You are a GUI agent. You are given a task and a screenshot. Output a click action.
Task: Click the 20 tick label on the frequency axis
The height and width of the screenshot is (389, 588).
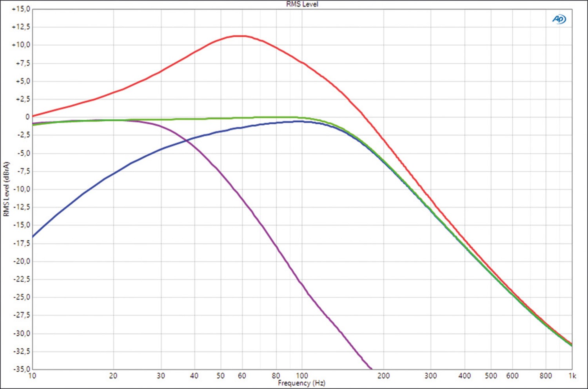click(113, 376)
